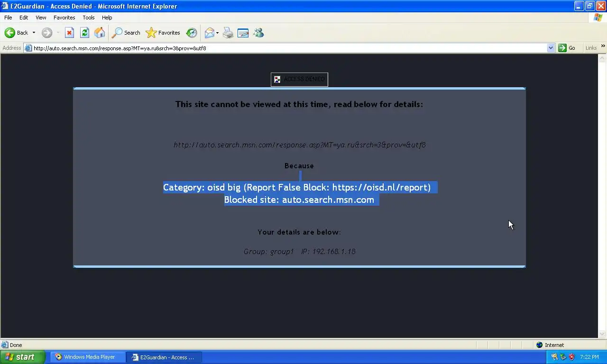
Task: Open the File menu
Action: point(8,18)
